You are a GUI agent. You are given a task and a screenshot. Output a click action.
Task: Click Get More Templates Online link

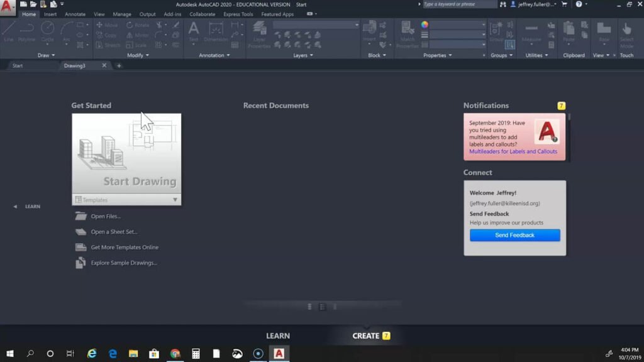[x=125, y=247]
